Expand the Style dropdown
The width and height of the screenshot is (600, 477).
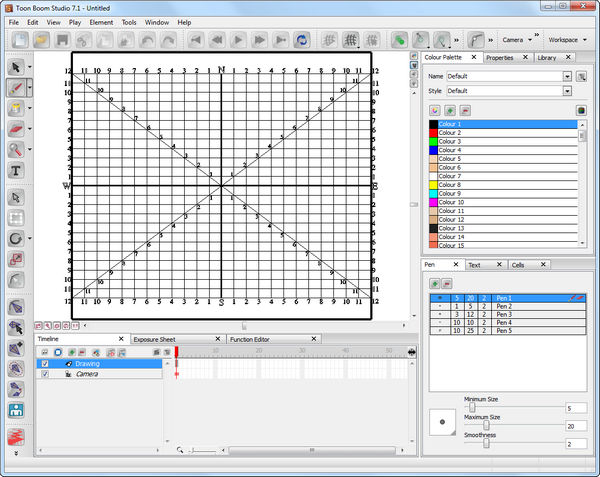point(567,91)
